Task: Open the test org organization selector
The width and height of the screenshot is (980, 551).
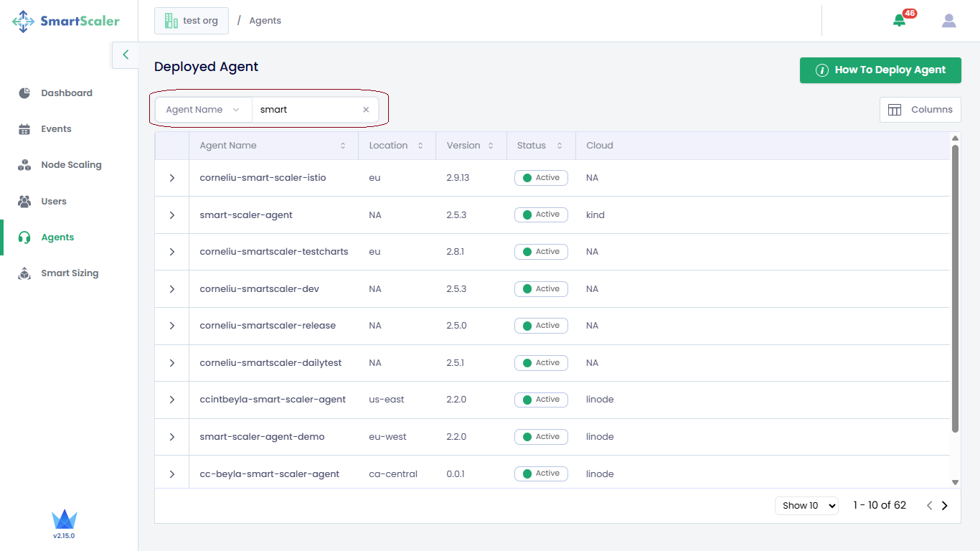Action: tap(192, 21)
